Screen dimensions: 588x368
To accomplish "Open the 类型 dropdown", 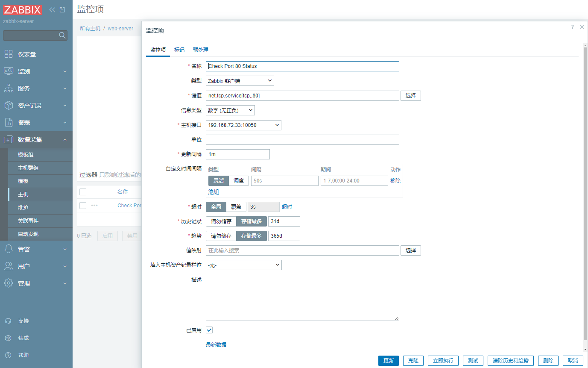I will coord(240,81).
